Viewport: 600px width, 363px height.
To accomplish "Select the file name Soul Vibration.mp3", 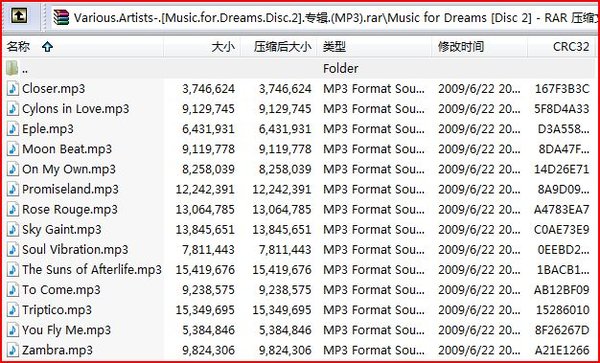I will pos(75,250).
